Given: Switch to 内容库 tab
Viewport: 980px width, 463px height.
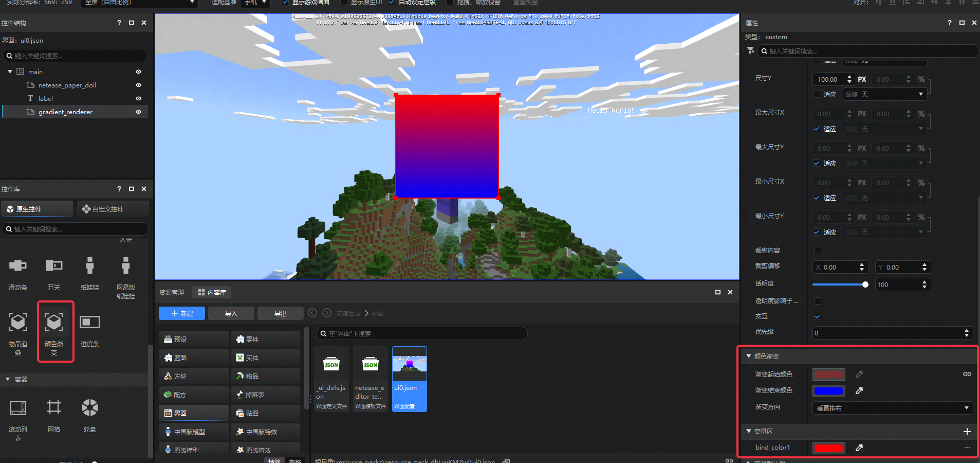Looking at the screenshot, I should click(212, 292).
